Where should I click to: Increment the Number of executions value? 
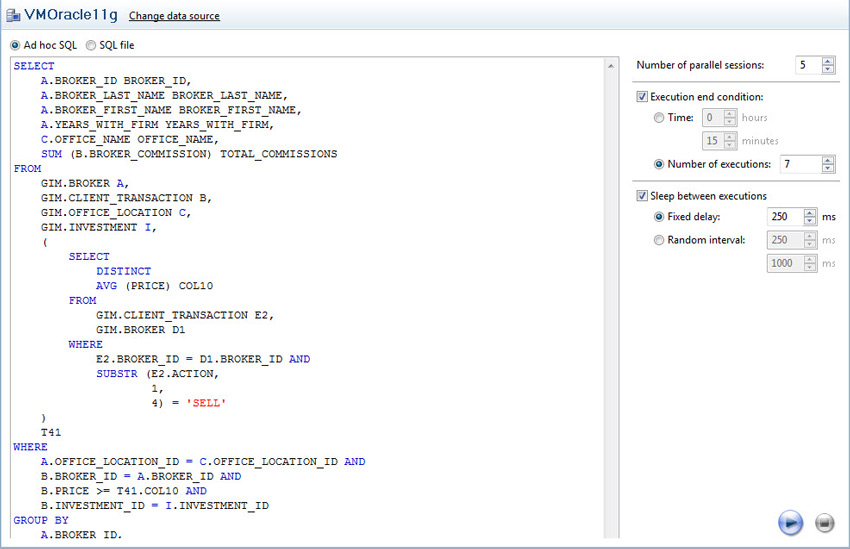click(x=828, y=160)
